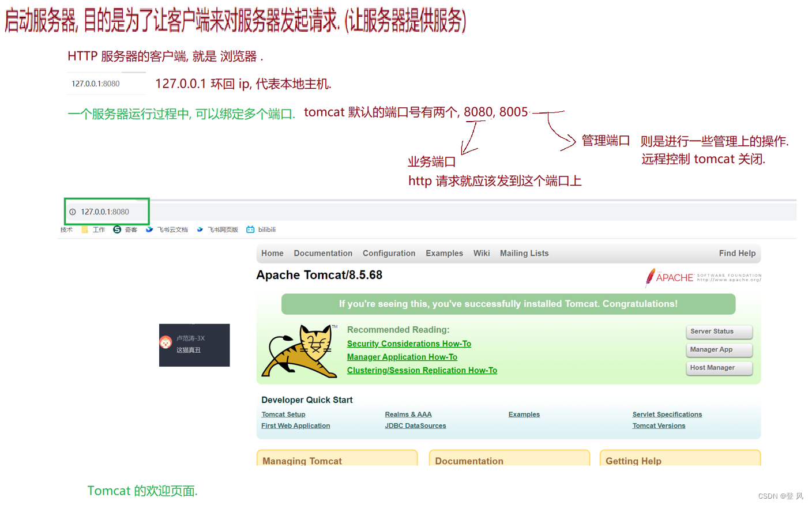Open the Configuration nav item

click(x=389, y=253)
